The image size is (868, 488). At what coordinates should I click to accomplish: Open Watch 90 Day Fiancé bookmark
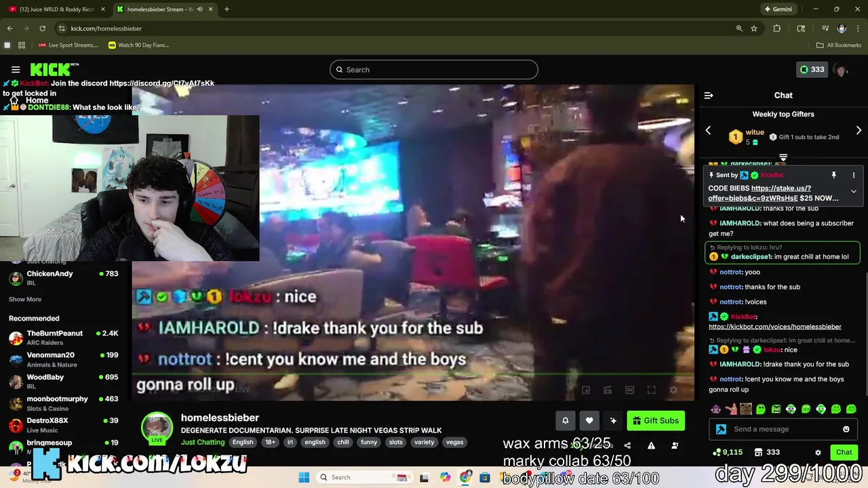tap(139, 45)
